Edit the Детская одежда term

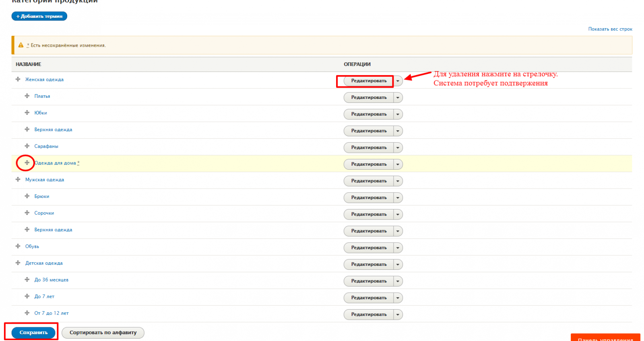tap(369, 265)
